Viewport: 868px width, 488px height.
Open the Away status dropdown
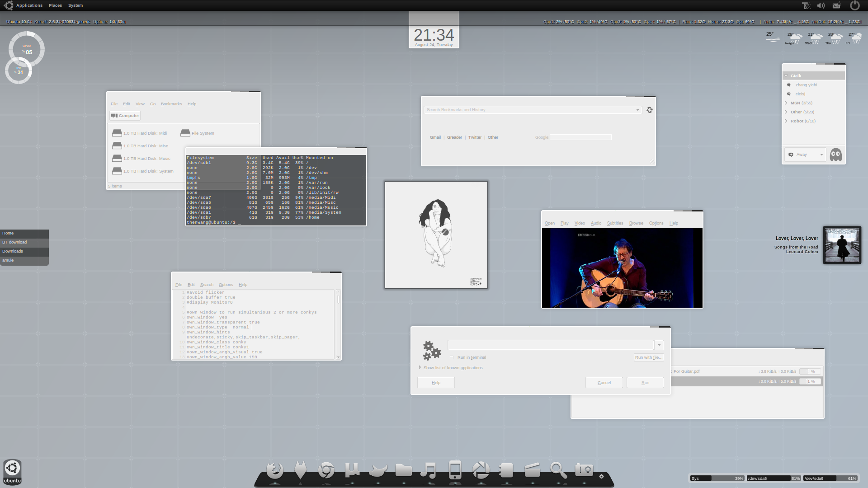click(x=805, y=155)
